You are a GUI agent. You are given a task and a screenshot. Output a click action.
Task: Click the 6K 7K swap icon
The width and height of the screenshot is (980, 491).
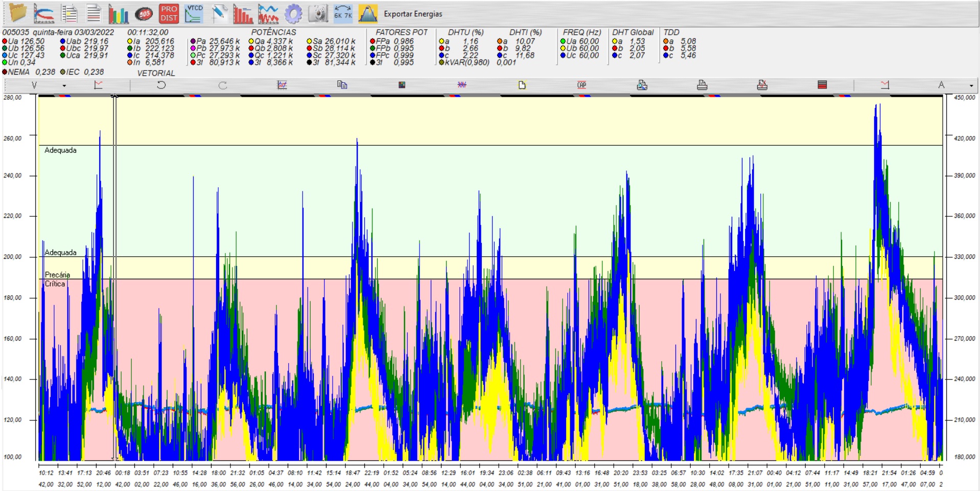pyautogui.click(x=343, y=14)
